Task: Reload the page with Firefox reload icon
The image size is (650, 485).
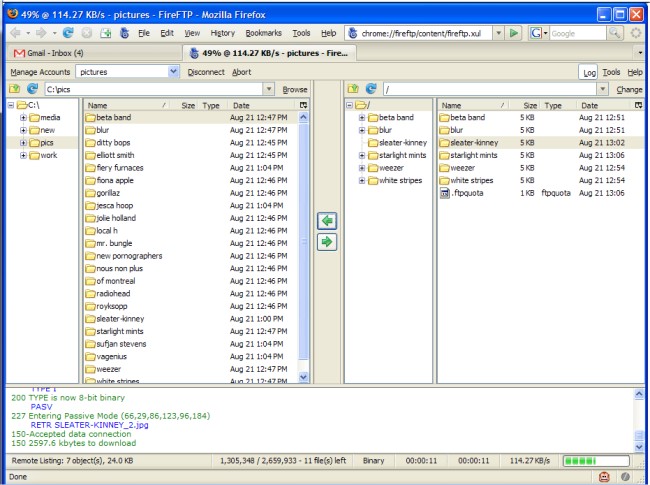Action: [68, 33]
